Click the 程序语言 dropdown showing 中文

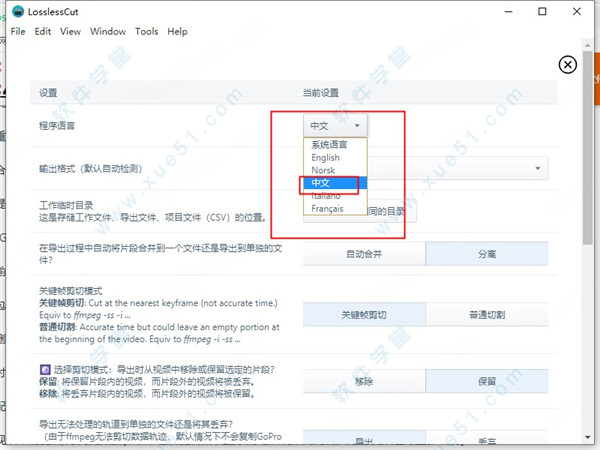coord(336,126)
